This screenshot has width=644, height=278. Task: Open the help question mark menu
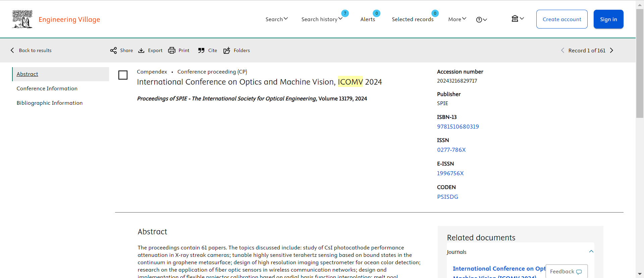coord(481,19)
